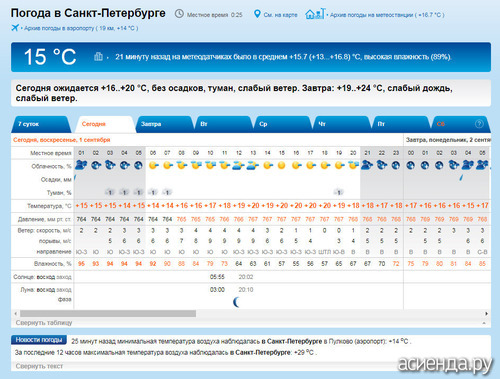
Task: Click the moonrise time 03:00
Action: pyautogui.click(x=217, y=290)
